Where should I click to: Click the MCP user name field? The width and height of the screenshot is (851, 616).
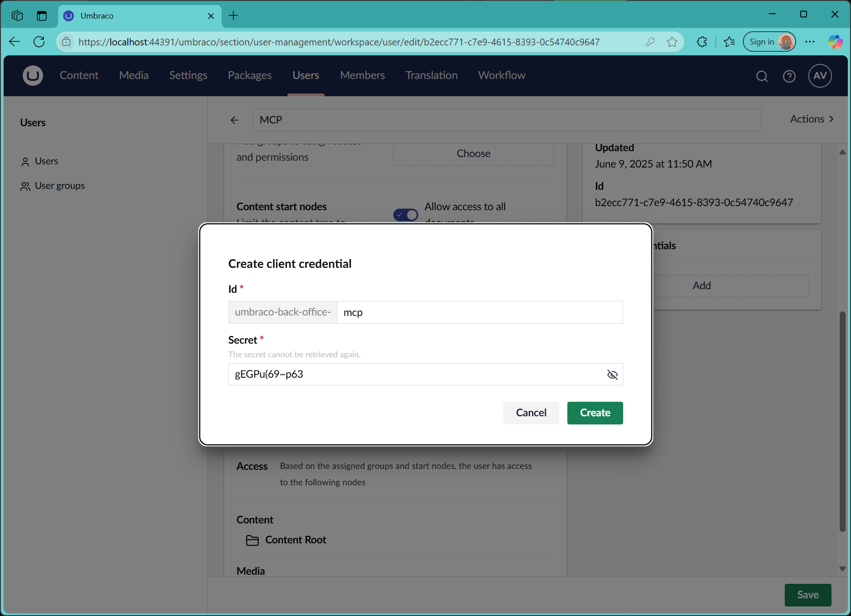(x=507, y=120)
